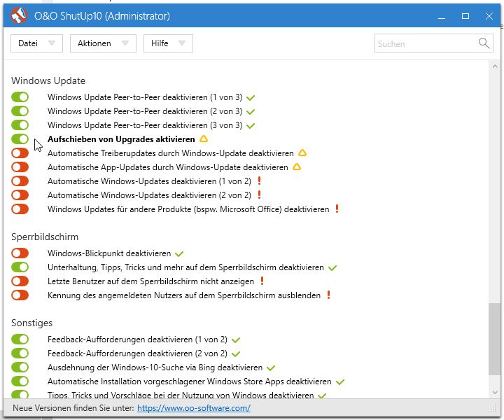Toggle Windows Update Peer-to-Peer deaktivieren (1 von 3)
This screenshot has width=504, height=420.
coord(20,97)
